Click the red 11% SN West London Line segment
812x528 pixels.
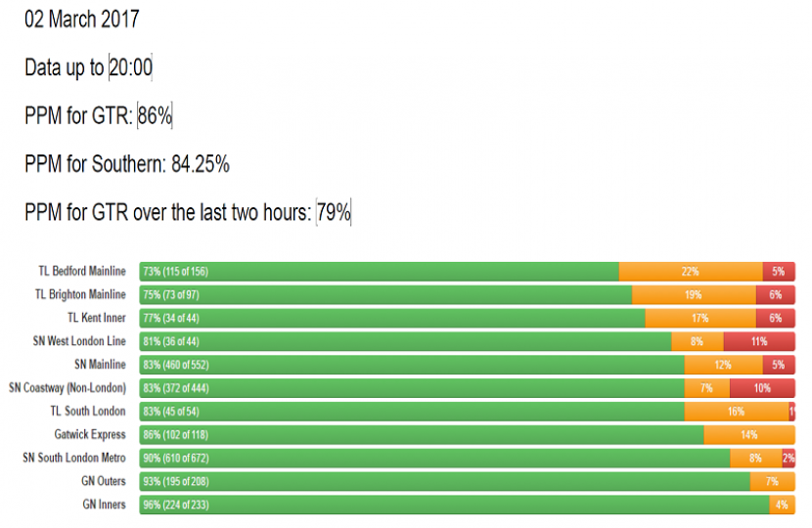759,341
